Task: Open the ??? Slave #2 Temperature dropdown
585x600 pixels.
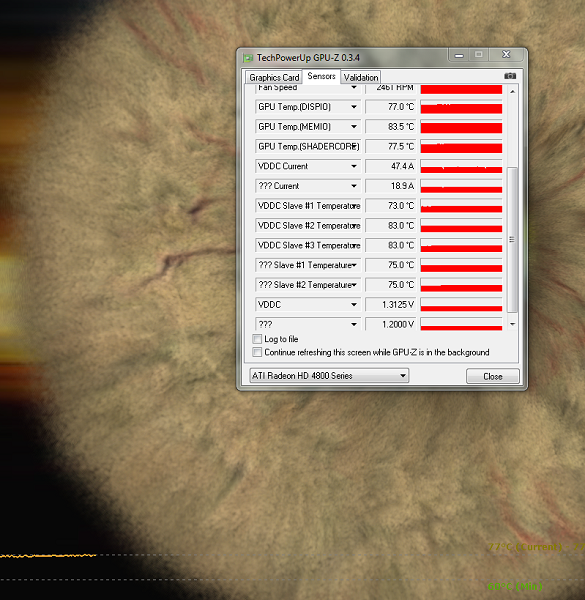Action: [355, 285]
